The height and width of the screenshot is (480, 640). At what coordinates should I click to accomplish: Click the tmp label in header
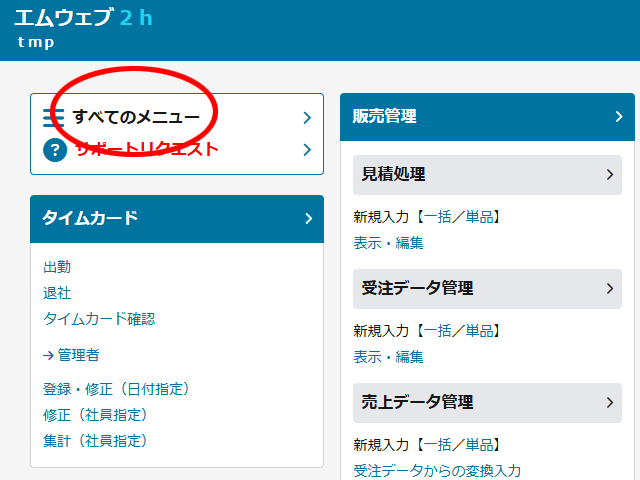click(36, 42)
